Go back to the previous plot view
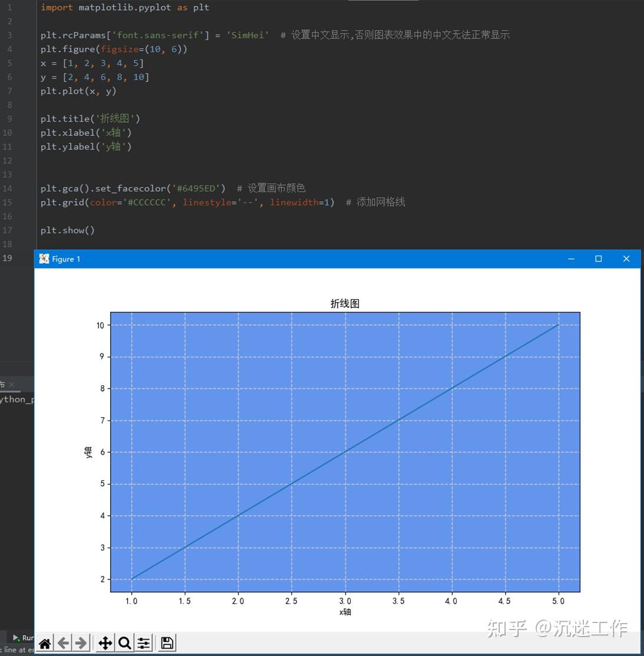 [x=64, y=642]
